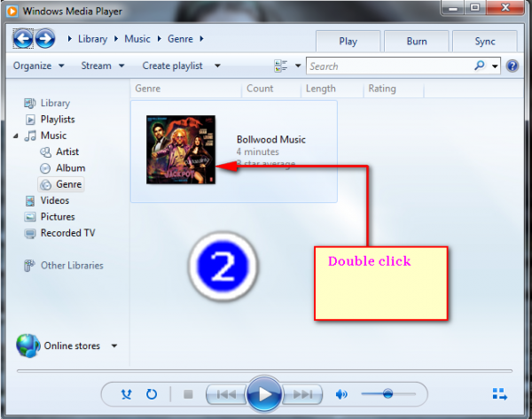The width and height of the screenshot is (532, 419).
Task: Click Music in the breadcrumb path
Action: tap(137, 39)
